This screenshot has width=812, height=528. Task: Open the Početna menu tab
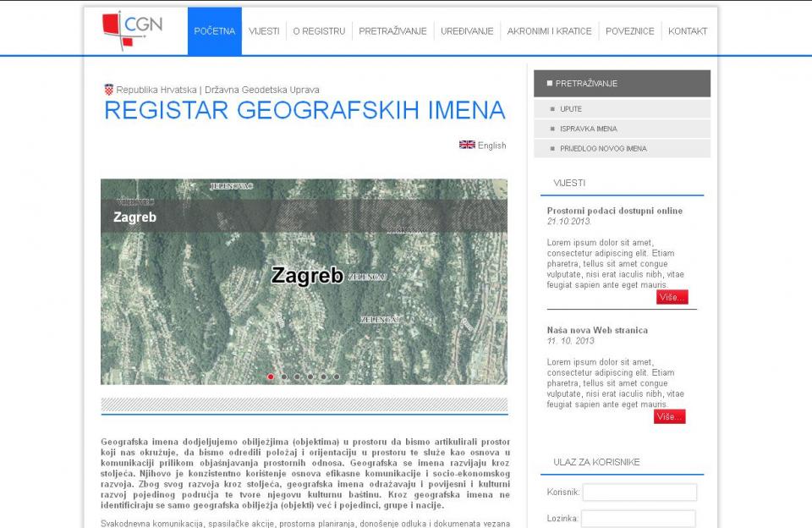click(x=214, y=31)
